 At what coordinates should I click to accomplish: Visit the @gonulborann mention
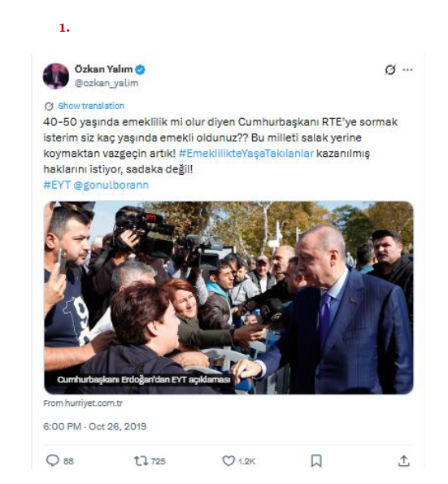(x=111, y=185)
